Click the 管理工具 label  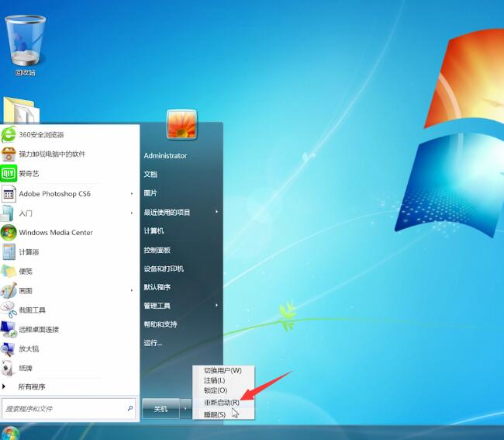point(157,306)
